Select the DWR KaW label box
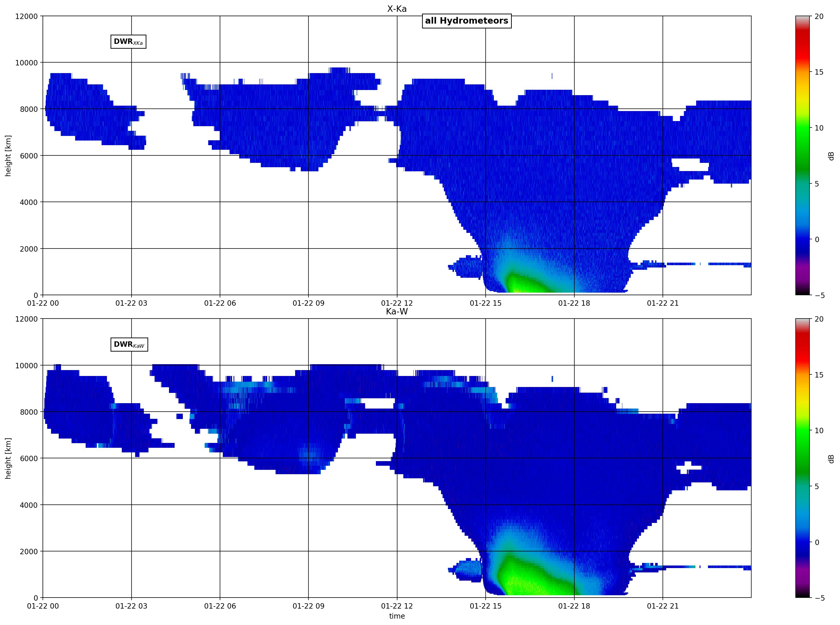This screenshot has width=840, height=625. (129, 344)
